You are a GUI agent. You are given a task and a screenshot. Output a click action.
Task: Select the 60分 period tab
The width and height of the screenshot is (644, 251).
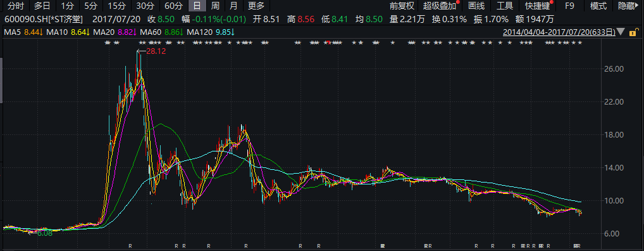tap(173, 6)
